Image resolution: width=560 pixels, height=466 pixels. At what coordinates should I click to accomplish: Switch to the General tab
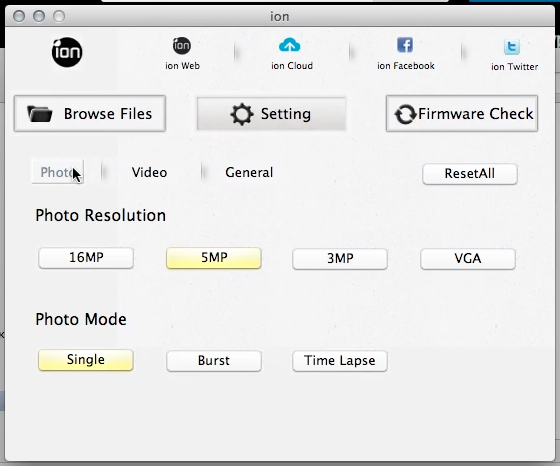pos(249,172)
